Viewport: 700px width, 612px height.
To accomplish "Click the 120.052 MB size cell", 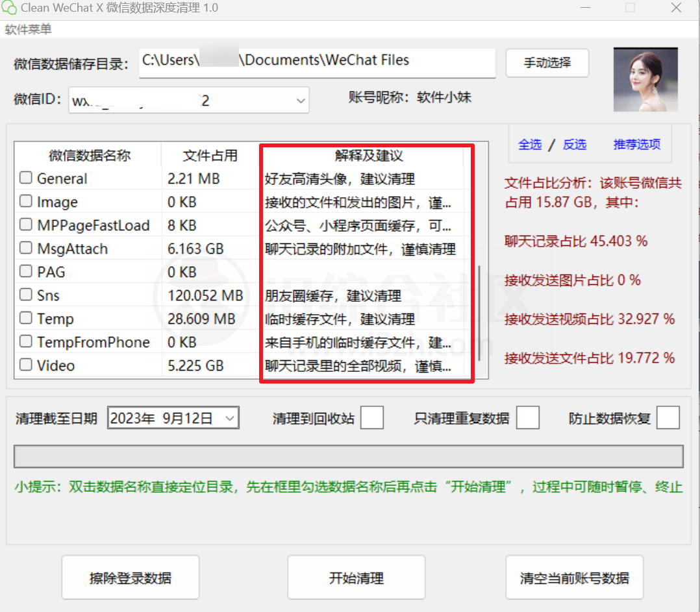I will tap(205, 295).
